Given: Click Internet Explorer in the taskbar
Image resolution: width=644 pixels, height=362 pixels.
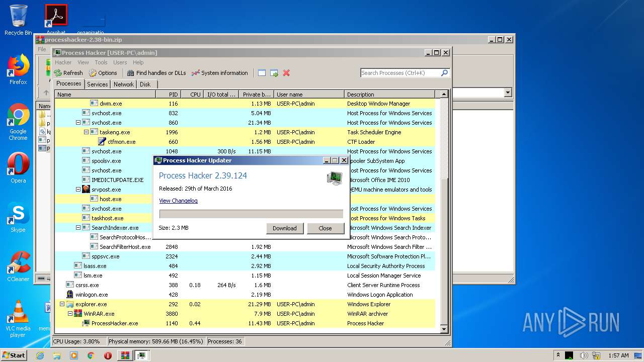Looking at the screenshot, I should (x=40, y=355).
